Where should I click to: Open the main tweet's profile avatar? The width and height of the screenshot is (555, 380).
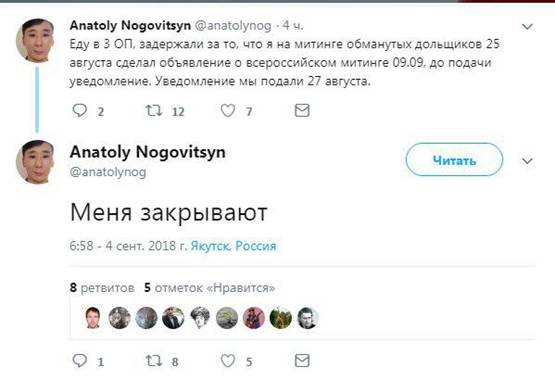click(x=35, y=162)
